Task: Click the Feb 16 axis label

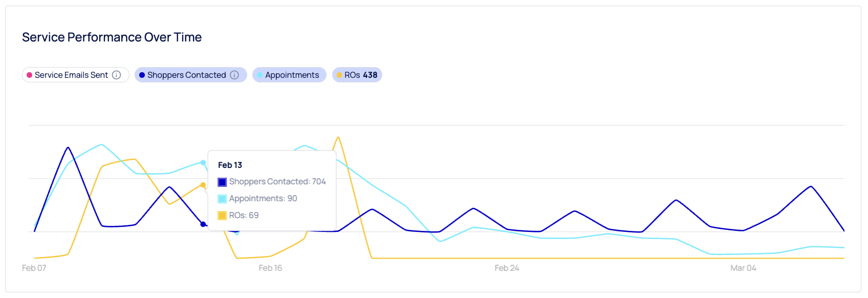Action: [270, 268]
